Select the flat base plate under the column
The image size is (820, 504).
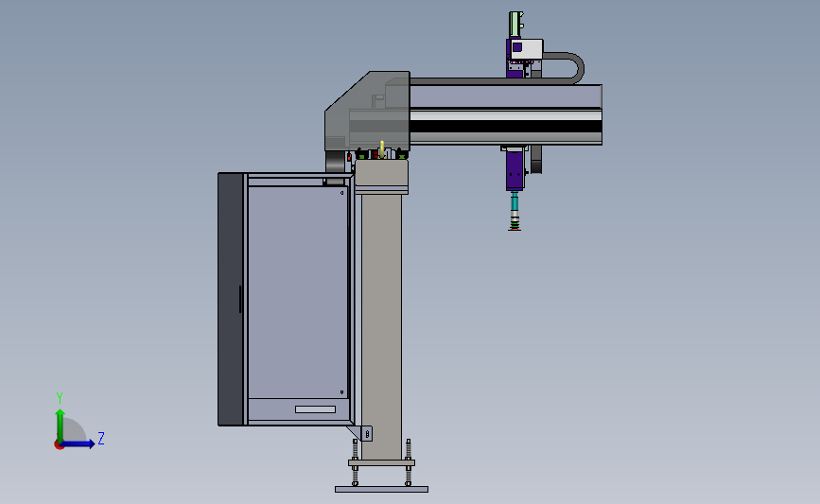coord(382,490)
